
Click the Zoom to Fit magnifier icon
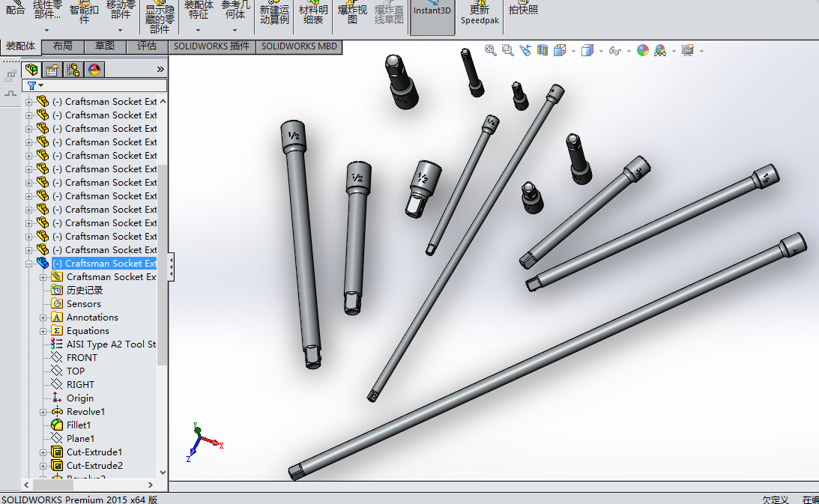click(490, 50)
